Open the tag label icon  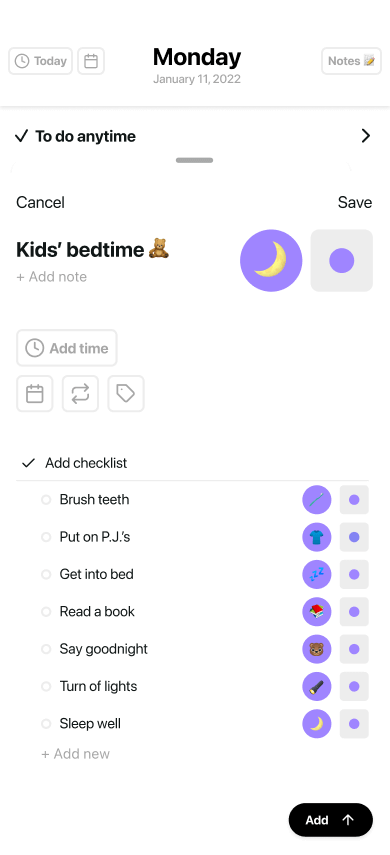tap(126, 393)
